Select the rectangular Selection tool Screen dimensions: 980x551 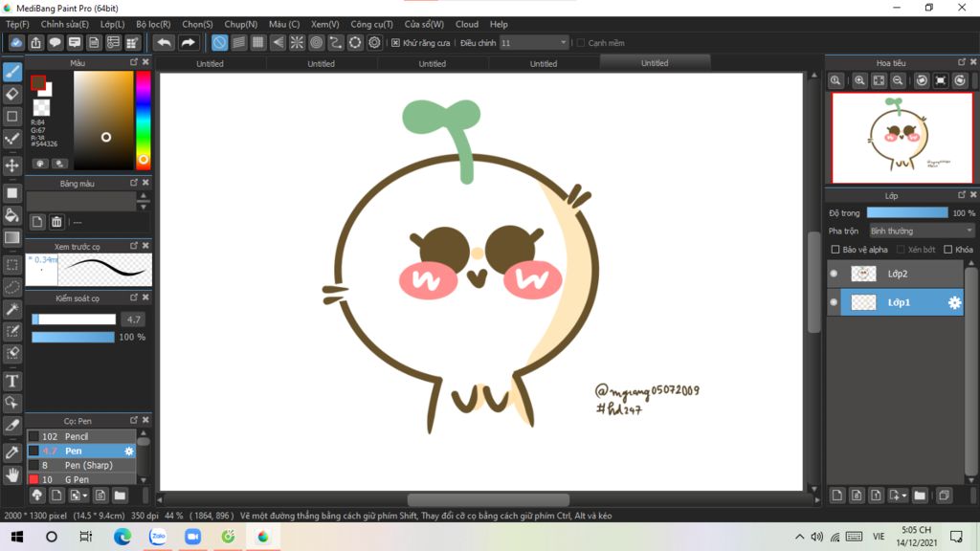[12, 265]
